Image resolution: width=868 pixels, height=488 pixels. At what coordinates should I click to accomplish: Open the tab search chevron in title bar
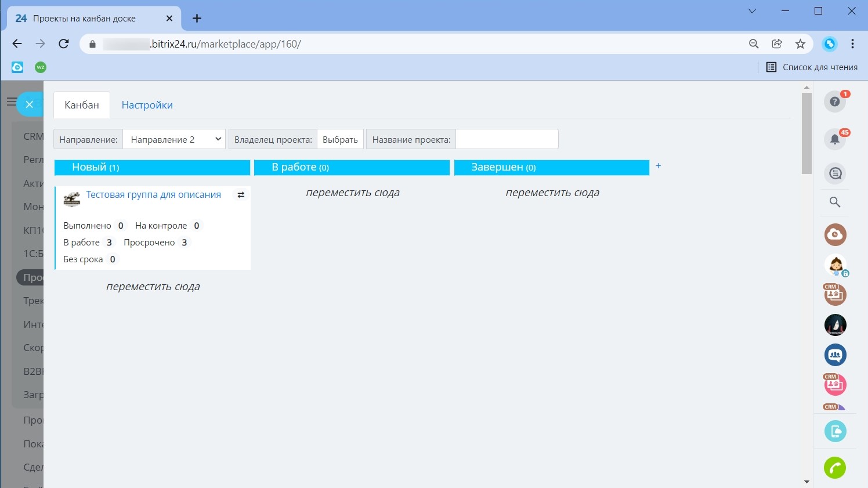pyautogui.click(x=752, y=11)
